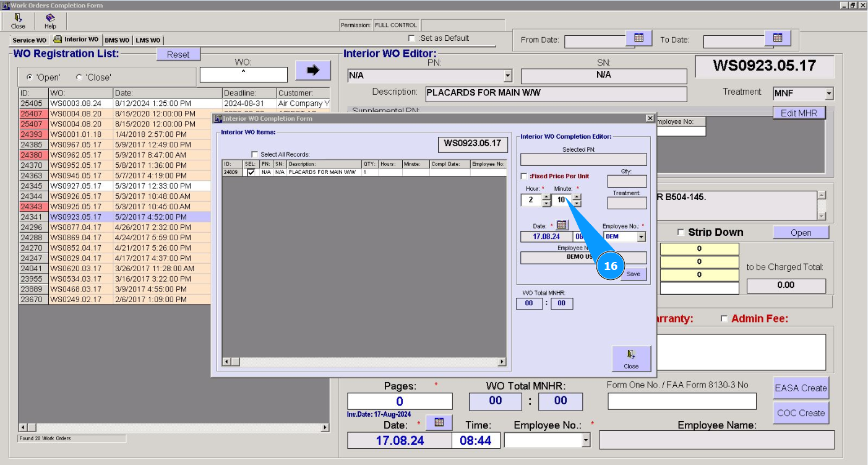Viewport: 868px width, 465px height.
Task: Open the Treatment MNF dropdown
Action: point(829,94)
